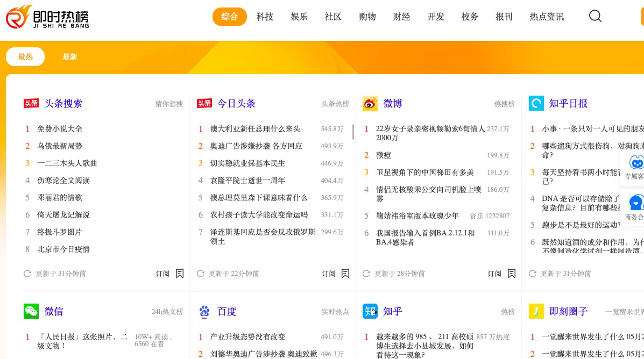
Task: Open 袁隆平院士逝世一周年 headline
Action: [x=247, y=181]
